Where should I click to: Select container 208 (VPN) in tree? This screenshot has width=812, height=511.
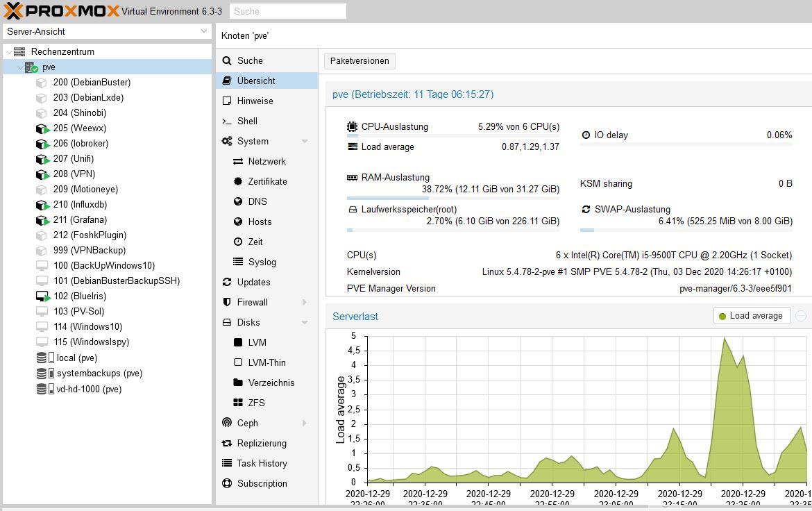(x=107, y=174)
